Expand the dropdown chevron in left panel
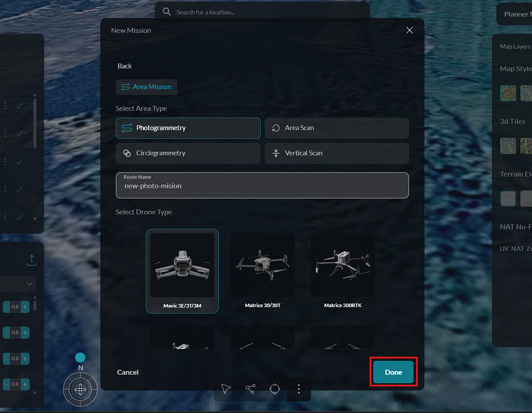 [30, 284]
